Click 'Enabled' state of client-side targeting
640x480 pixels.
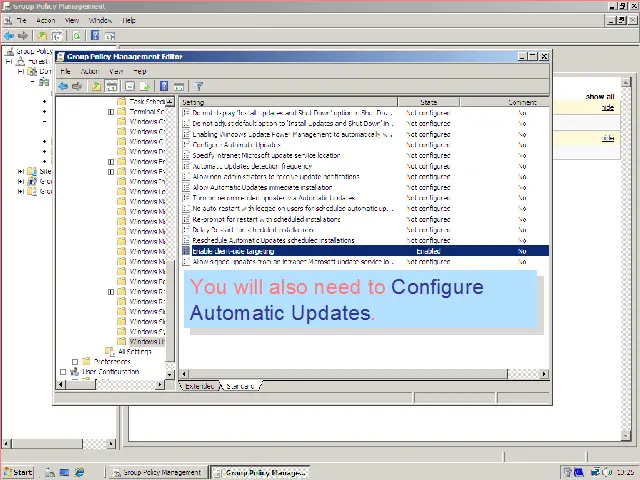pyautogui.click(x=428, y=251)
